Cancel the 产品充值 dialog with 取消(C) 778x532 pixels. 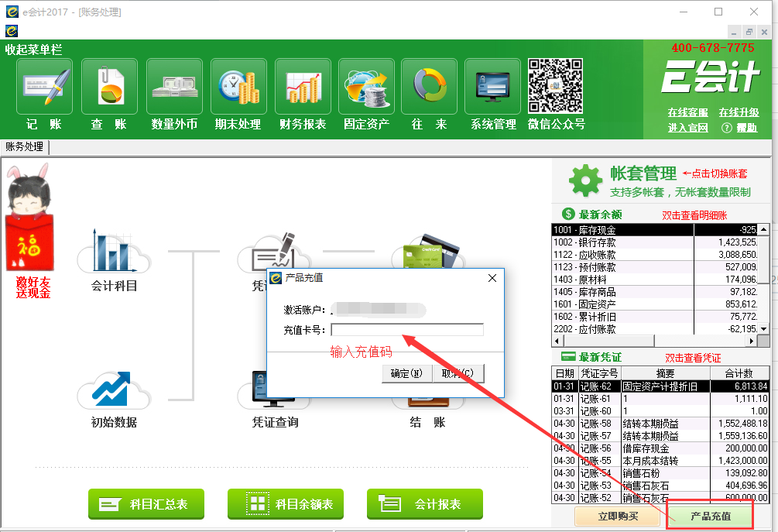coord(458,373)
